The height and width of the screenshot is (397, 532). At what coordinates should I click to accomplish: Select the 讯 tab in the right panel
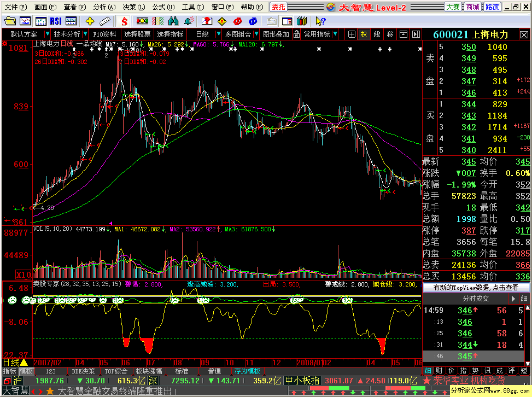487,371
